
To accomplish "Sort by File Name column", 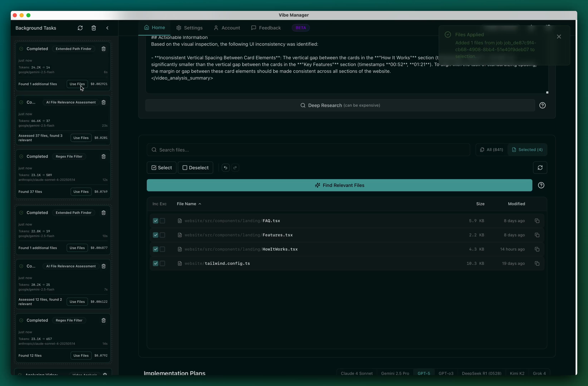I will [x=189, y=204].
